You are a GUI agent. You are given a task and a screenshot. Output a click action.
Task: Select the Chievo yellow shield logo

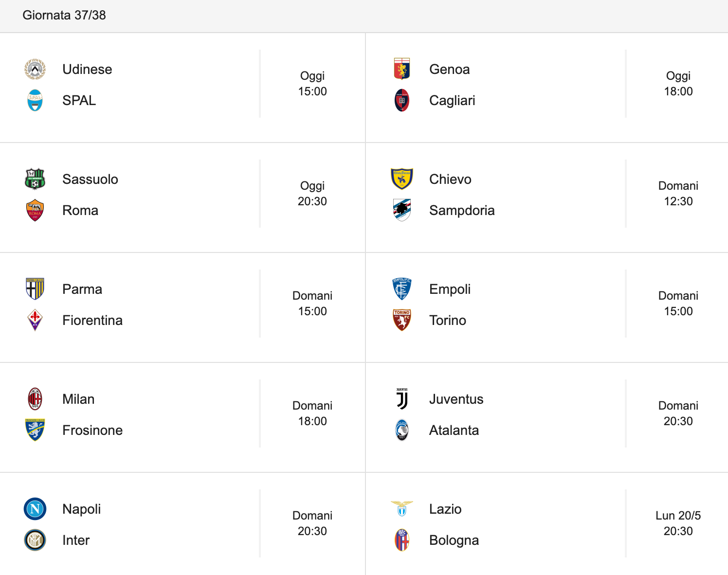click(x=402, y=179)
